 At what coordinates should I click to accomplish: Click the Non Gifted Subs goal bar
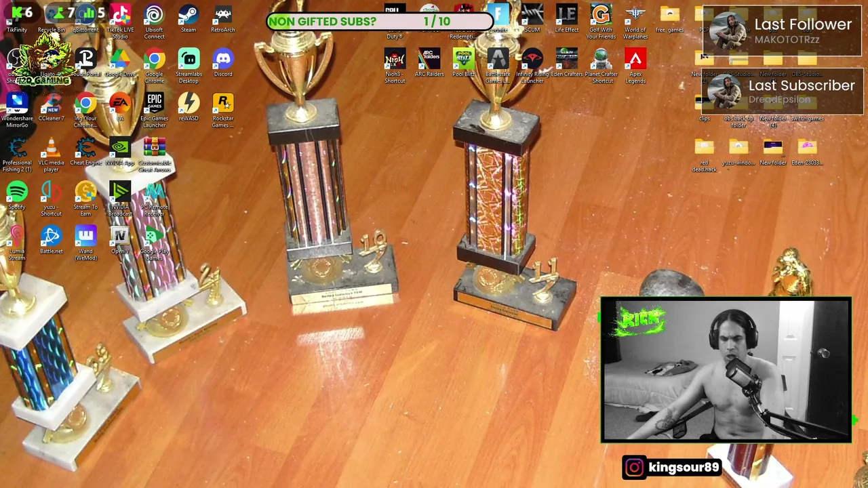coord(380,22)
